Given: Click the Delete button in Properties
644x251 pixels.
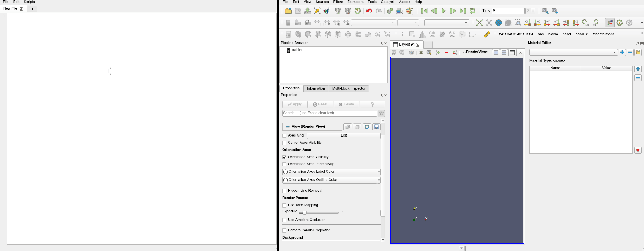Looking at the screenshot, I should (x=346, y=105).
